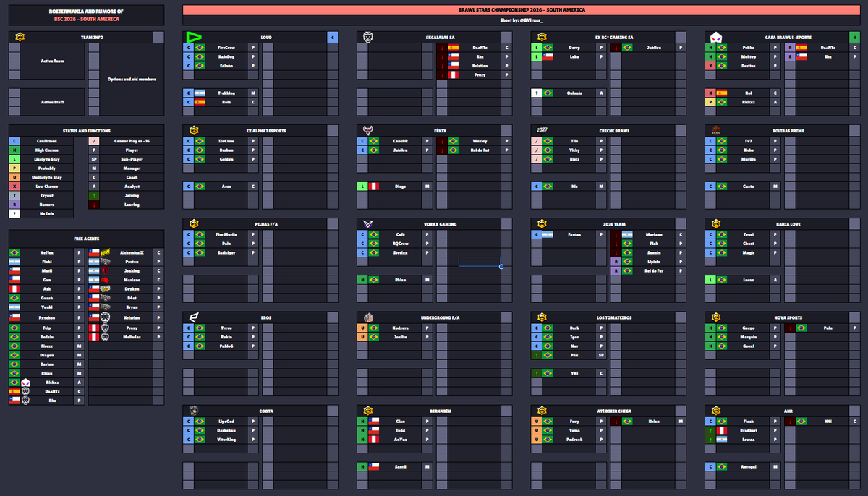Viewport: 868px width, 496px height.
Task: Click the Spain flag beside Rola
Action: (200, 102)
